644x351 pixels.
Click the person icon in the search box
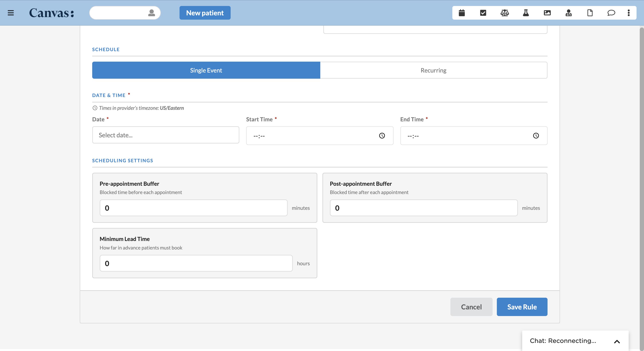(151, 13)
